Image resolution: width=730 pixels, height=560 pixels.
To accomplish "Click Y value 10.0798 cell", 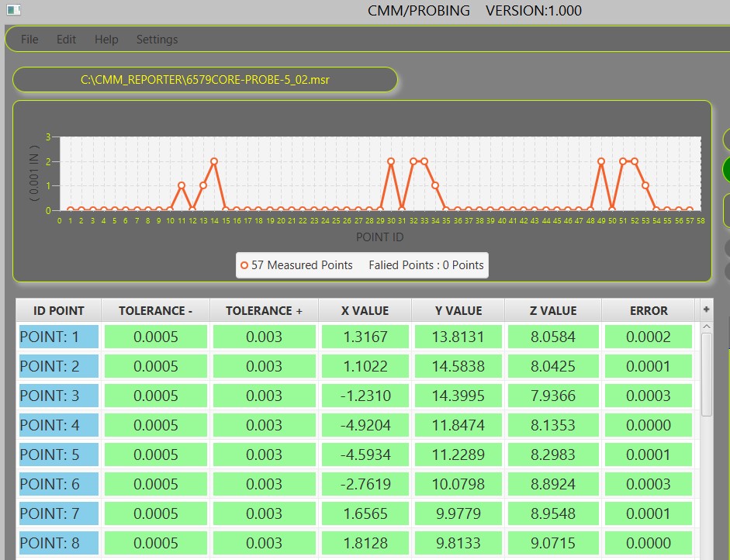I will pos(458,484).
